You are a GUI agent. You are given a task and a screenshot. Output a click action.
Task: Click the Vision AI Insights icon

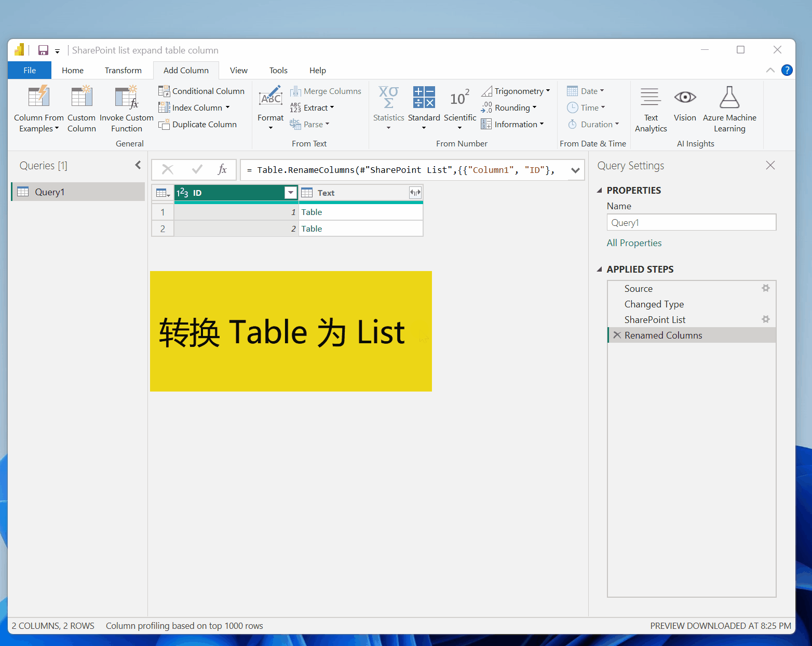click(x=685, y=98)
